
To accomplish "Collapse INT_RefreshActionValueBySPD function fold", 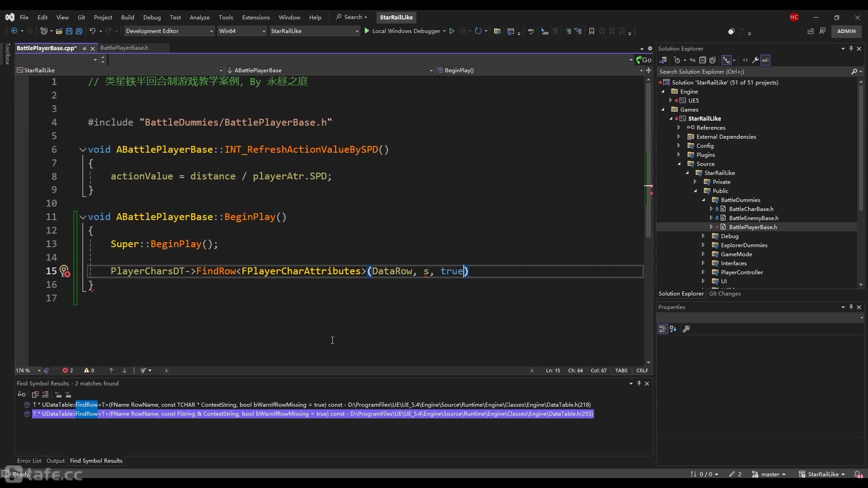I will point(83,150).
